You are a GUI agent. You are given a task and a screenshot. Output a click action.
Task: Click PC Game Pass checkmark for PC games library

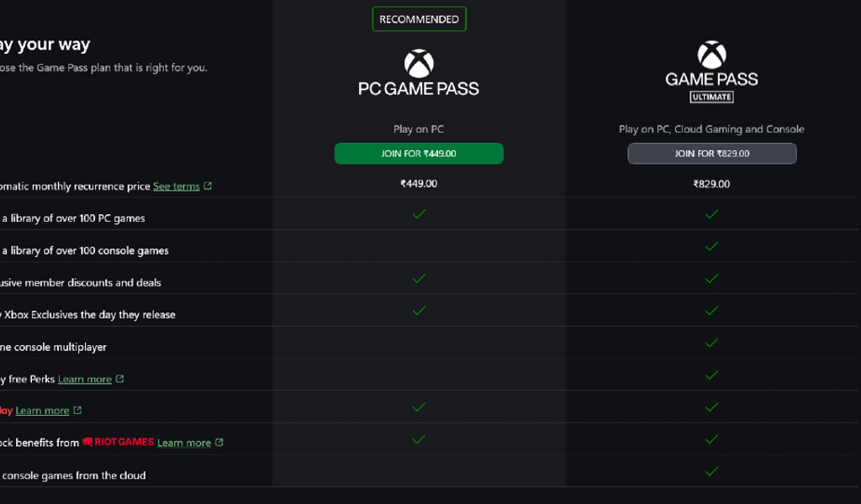[x=419, y=214]
